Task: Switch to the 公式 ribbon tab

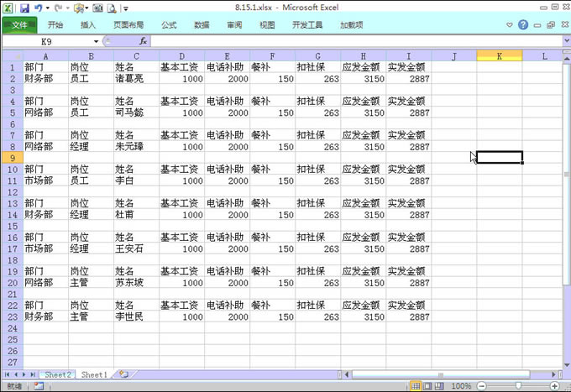Action: (x=169, y=24)
